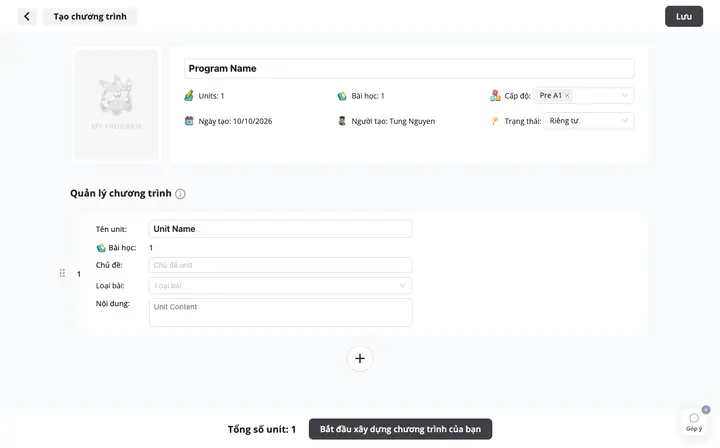Click the Tổng số unit: 1 text
720x448 pixels.
[262, 429]
